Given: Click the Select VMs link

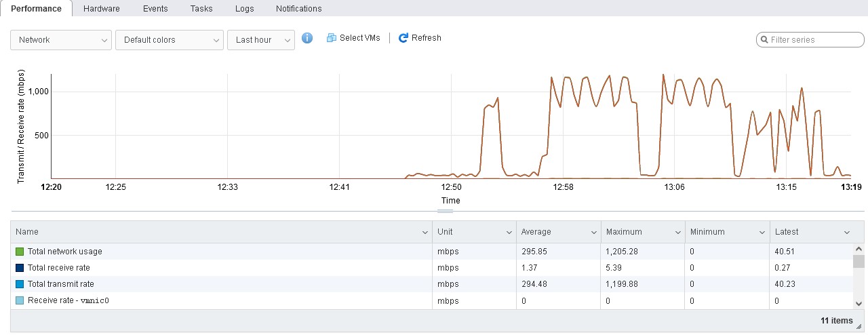Looking at the screenshot, I should point(360,38).
